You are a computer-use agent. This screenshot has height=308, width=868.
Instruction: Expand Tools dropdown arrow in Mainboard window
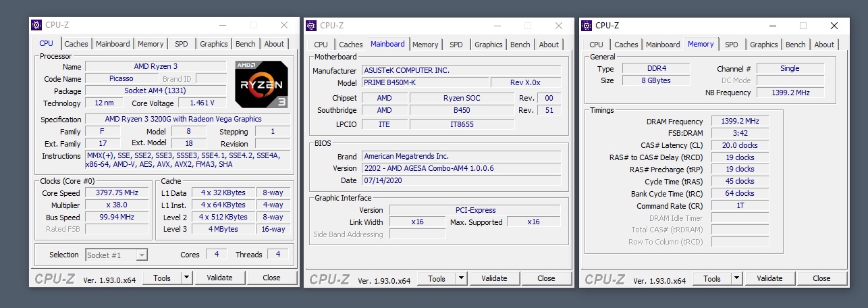coord(462,278)
